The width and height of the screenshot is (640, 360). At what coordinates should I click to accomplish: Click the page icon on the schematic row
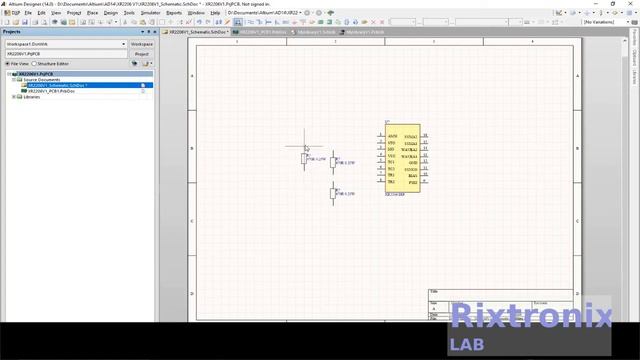[x=143, y=85]
